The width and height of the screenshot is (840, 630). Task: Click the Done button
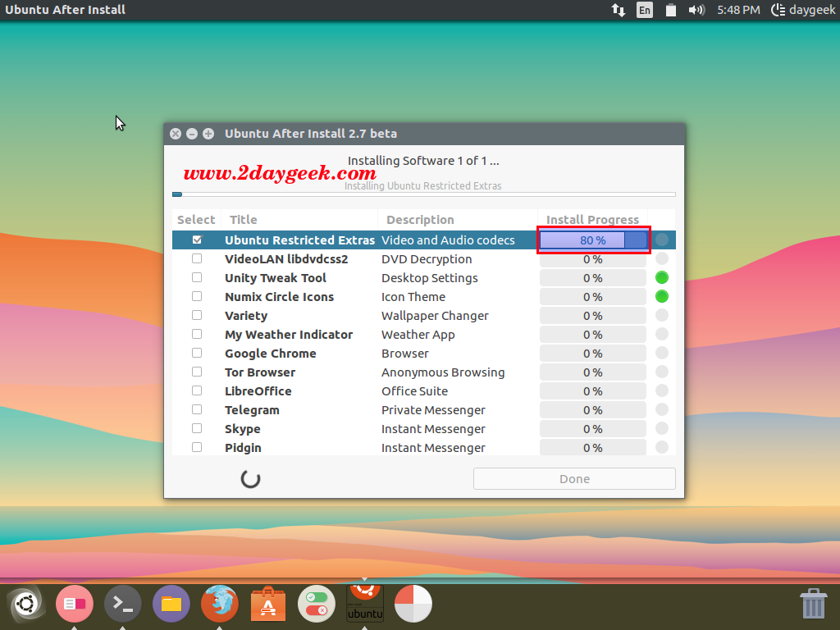click(x=574, y=478)
